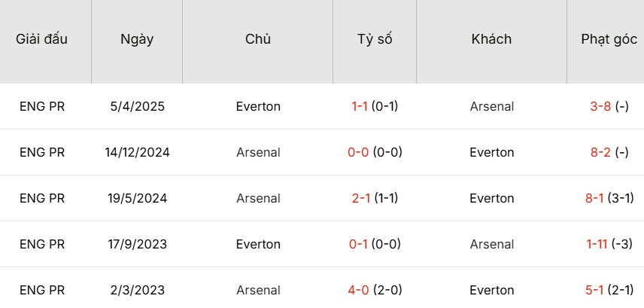Select the Khách column header
Screen dimensions: 644x308
[x=491, y=40]
